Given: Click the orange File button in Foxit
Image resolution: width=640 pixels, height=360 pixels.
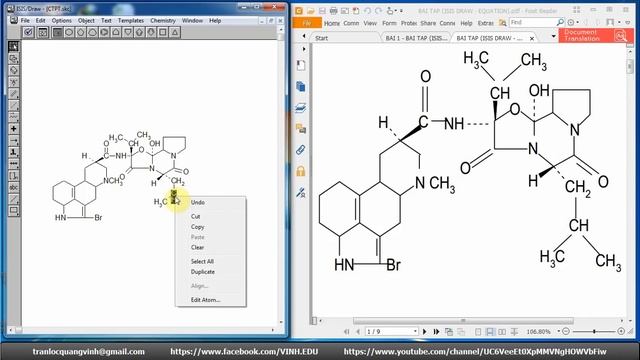Looking at the screenshot, I should pos(307,23).
